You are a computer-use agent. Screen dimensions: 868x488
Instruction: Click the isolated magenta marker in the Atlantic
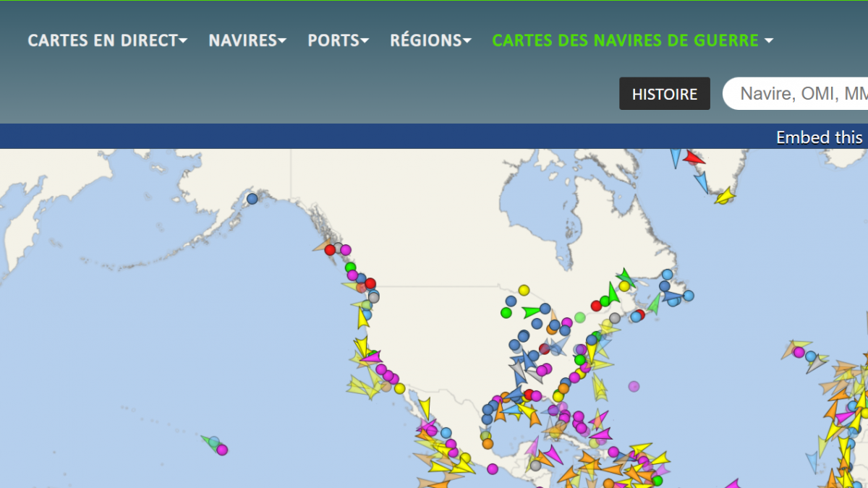(634, 386)
